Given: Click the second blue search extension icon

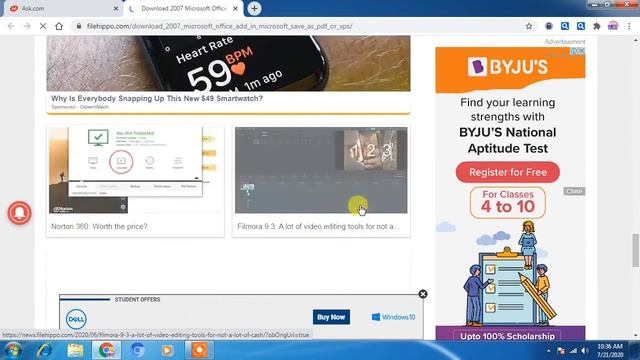Looking at the screenshot, I should point(581,26).
